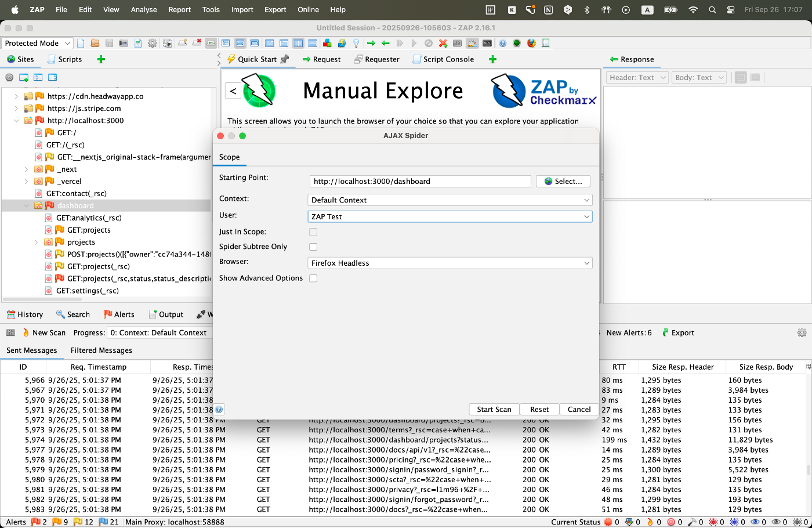
Task: Click the Open Session folder icon
Action: (95, 43)
